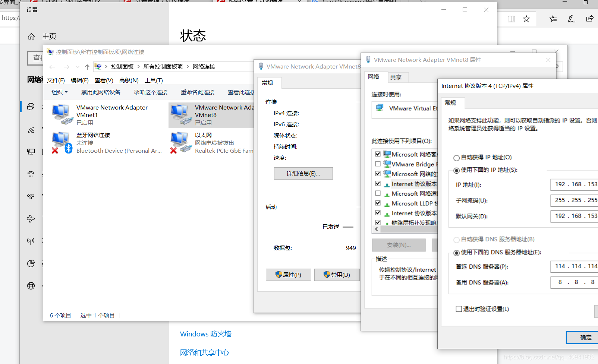Select 使用下面的 DNS 服务器地址 radio button
598x364 pixels.
456,253
